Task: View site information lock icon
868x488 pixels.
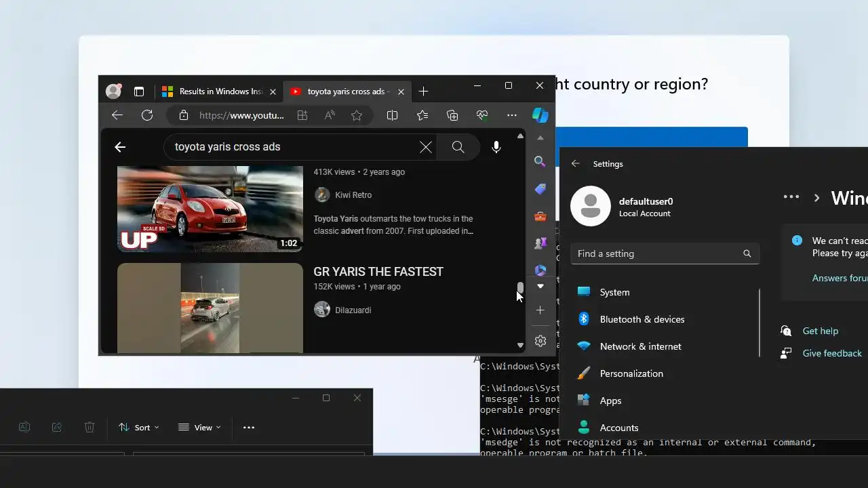Action: (183, 115)
